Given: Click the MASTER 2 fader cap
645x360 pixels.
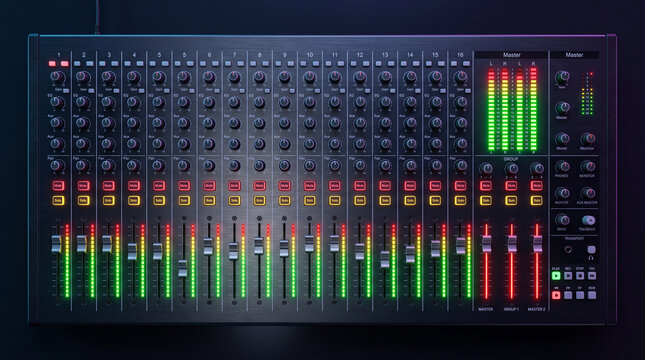Looking at the screenshot, I should 537,244.
